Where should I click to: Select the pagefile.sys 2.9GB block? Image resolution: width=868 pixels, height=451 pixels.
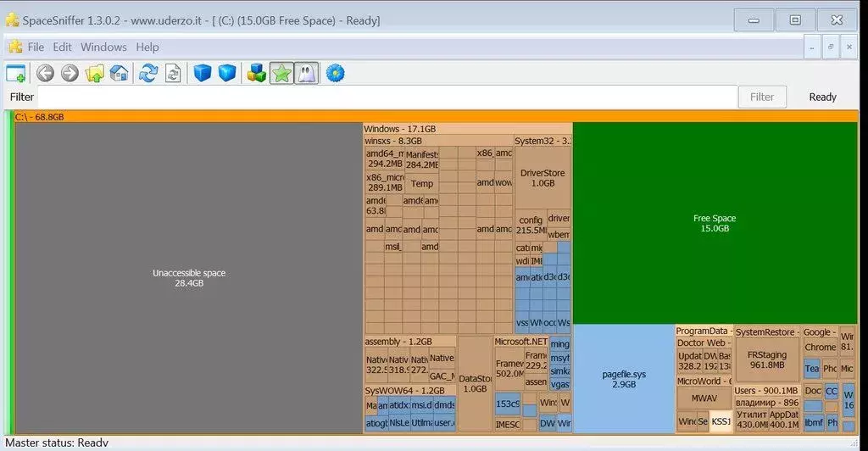click(x=624, y=379)
